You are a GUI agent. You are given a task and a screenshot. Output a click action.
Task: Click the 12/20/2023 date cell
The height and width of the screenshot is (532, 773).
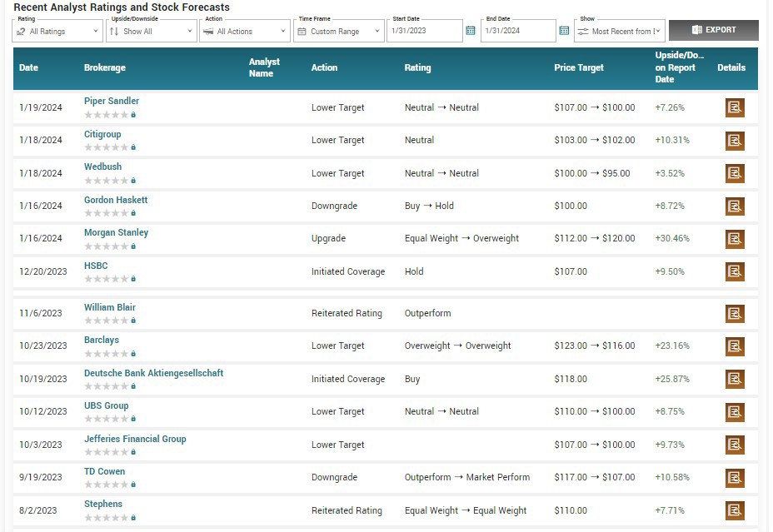[x=42, y=271]
